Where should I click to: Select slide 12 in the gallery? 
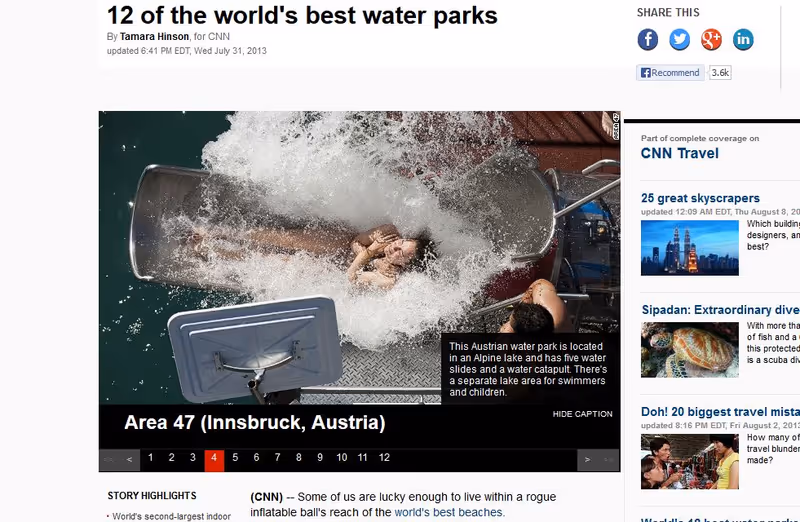[384, 458]
